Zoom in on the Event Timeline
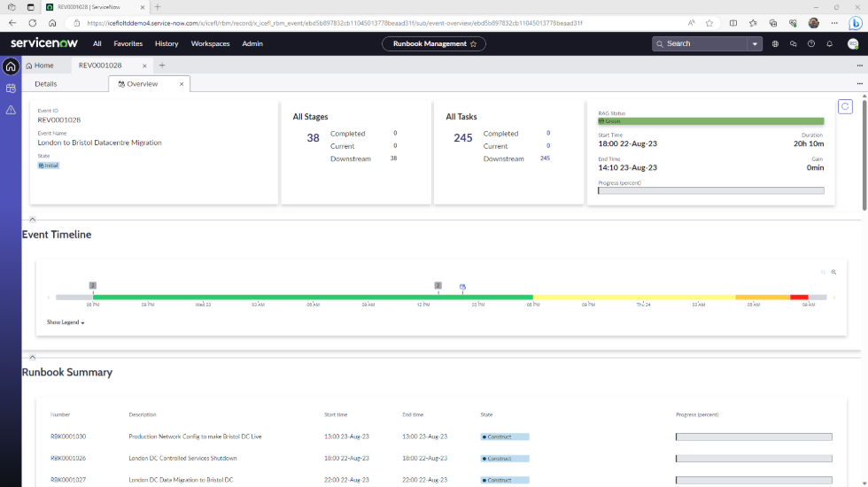Screen dimensions: 868x487 pos(833,273)
